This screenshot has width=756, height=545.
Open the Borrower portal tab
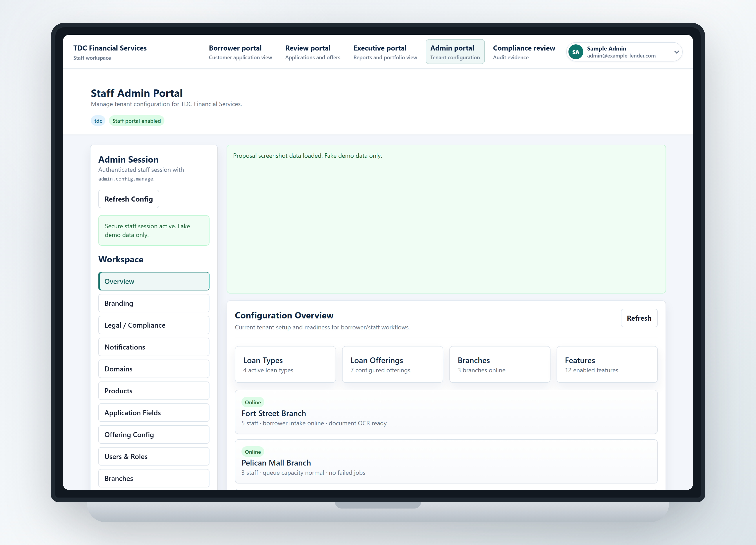point(240,52)
